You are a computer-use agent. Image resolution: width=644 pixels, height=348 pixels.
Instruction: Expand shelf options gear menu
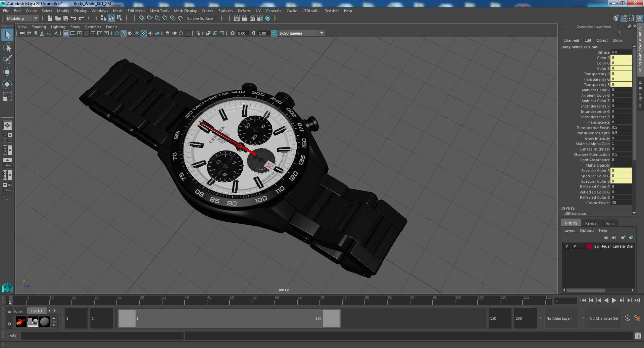[x=9, y=324]
